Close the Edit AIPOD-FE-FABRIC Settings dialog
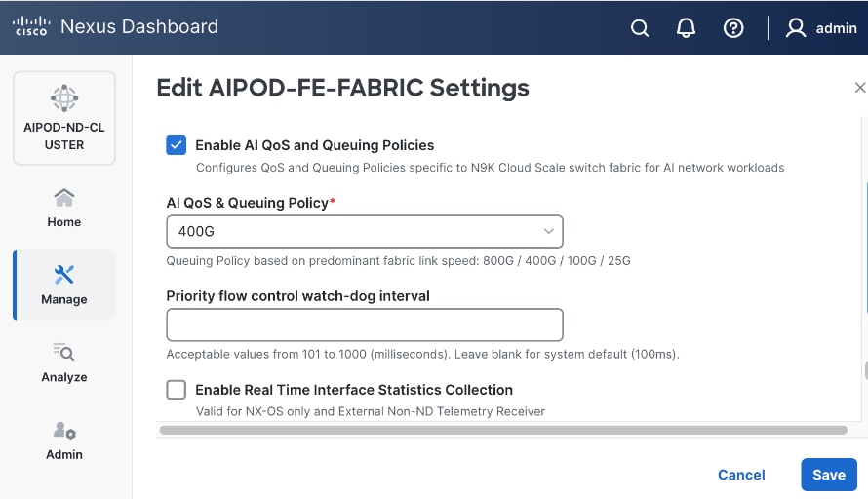The image size is (868, 499). (x=859, y=88)
